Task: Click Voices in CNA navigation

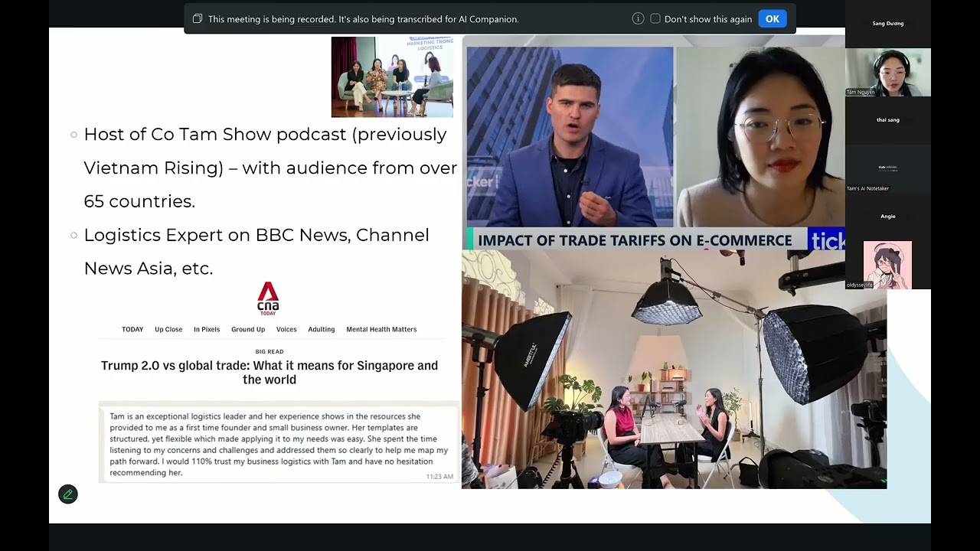Action: 286,329
